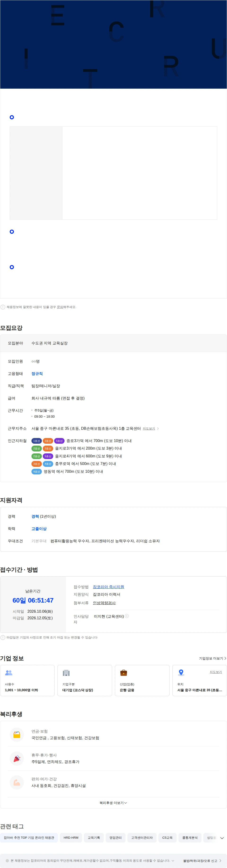Click the 은행·금융 industry text
Screen dimensions: 227x868
tap(127, 690)
